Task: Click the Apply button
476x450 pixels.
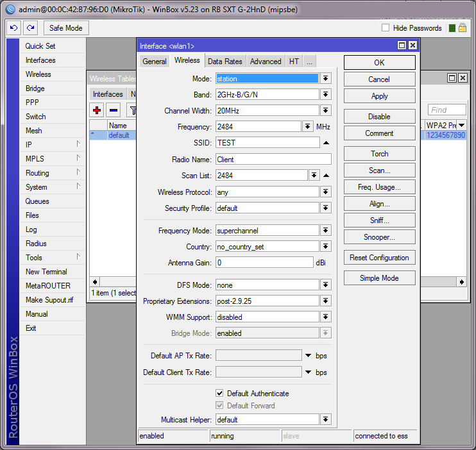Action: pyautogui.click(x=380, y=96)
